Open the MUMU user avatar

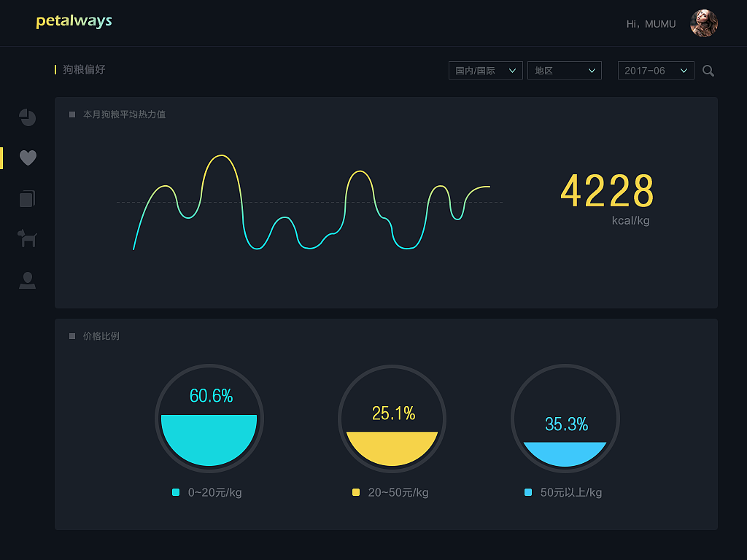pos(704,23)
